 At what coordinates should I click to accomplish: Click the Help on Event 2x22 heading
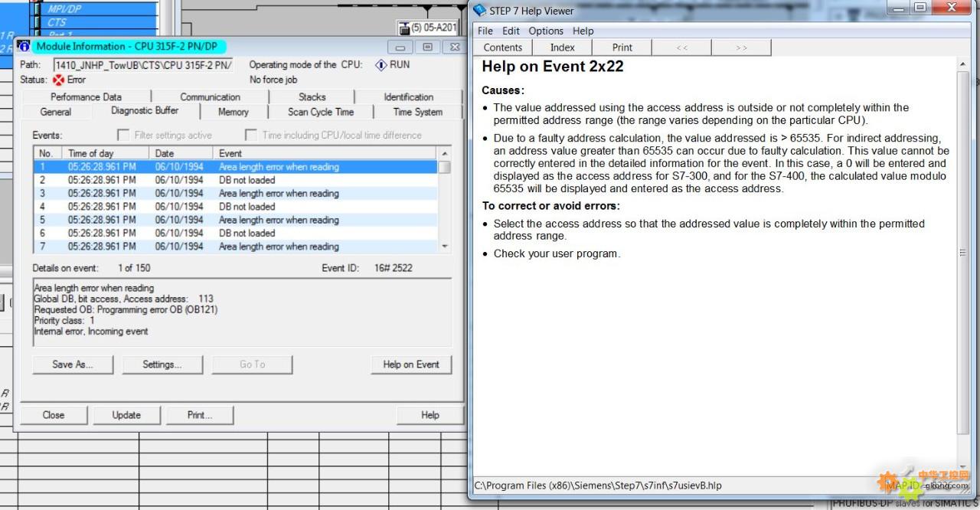(553, 67)
